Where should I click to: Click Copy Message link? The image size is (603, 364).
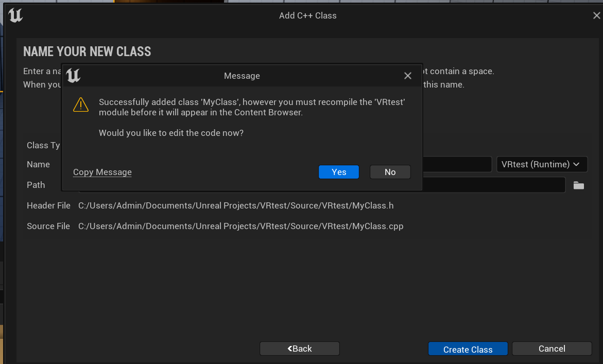(x=102, y=172)
